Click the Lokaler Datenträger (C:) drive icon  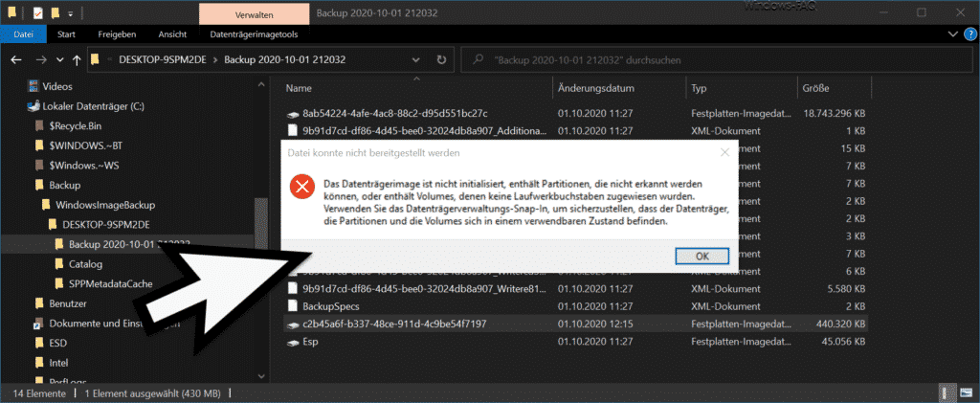click(x=33, y=106)
